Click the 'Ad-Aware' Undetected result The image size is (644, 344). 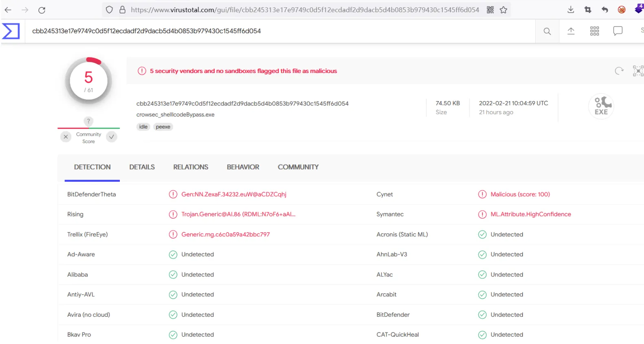coord(198,254)
